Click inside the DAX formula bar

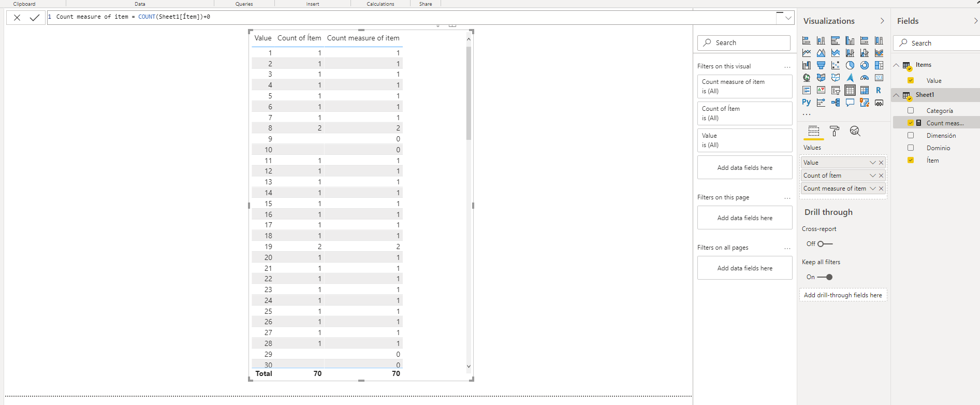(412, 17)
